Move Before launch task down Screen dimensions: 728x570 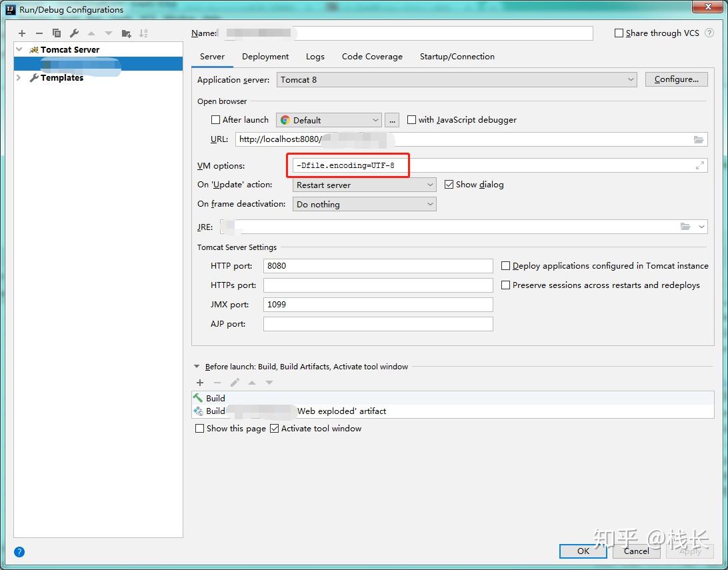pos(269,383)
